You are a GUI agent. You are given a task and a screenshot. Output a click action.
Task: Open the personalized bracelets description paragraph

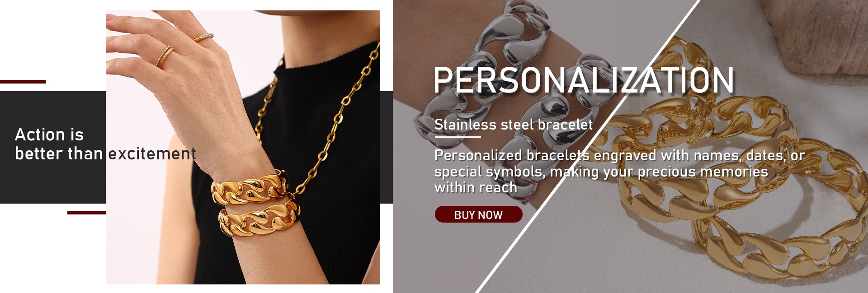[619, 171]
